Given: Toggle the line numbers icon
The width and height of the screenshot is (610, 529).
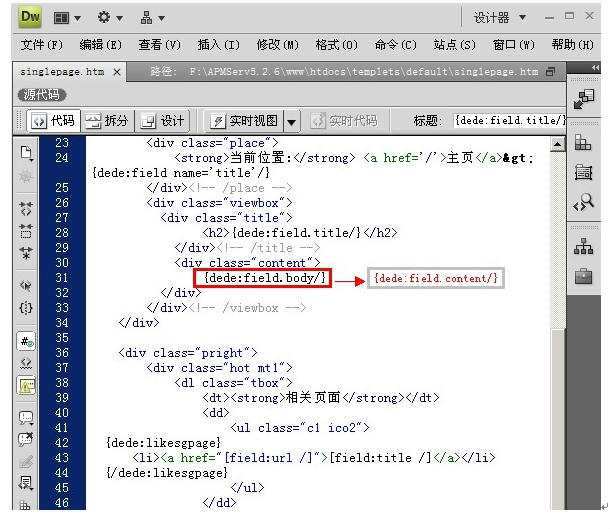Looking at the screenshot, I should [x=26, y=341].
